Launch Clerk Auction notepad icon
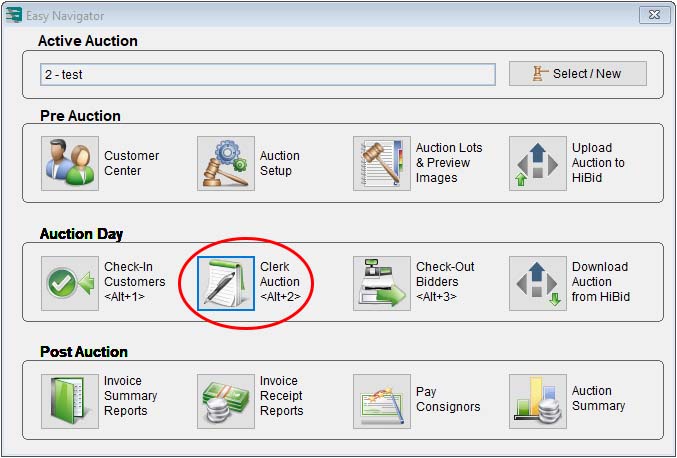Screen dimensions: 677x458 226,283
